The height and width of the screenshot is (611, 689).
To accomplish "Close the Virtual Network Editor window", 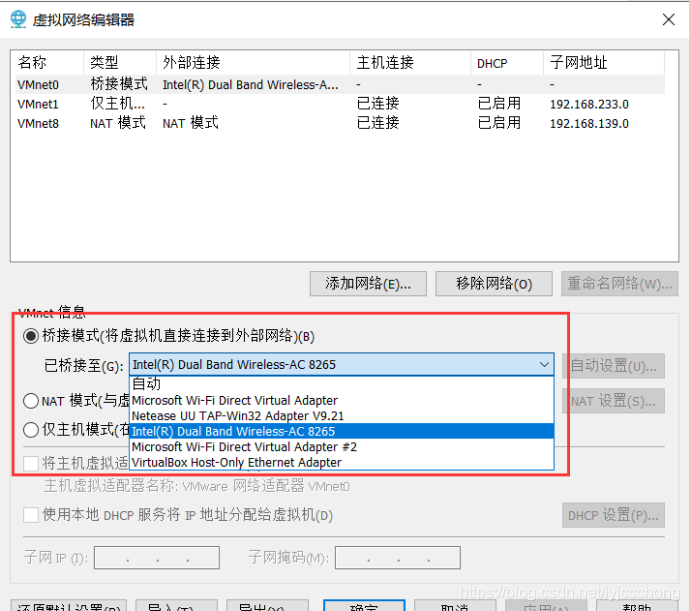I will [668, 19].
